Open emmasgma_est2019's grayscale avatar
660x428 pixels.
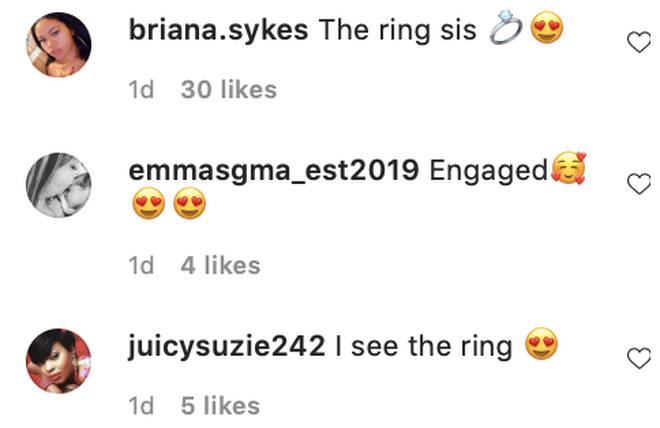(59, 185)
